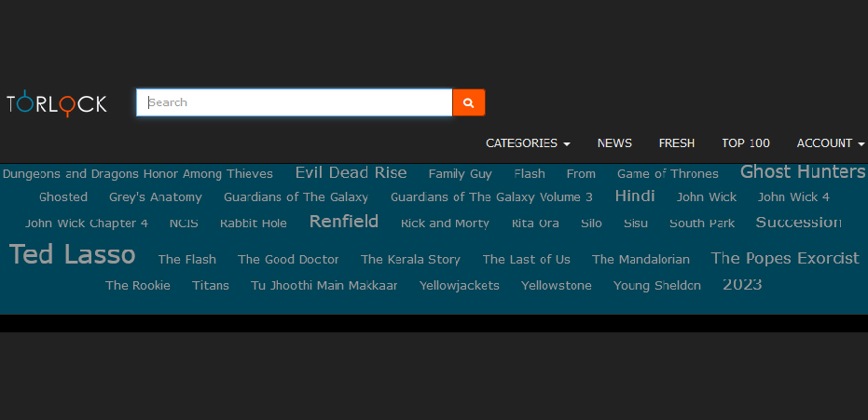Screen dimensions: 868x420
Task: Select the Tu Jhoothi Main Makkaar tag
Action: 324,286
